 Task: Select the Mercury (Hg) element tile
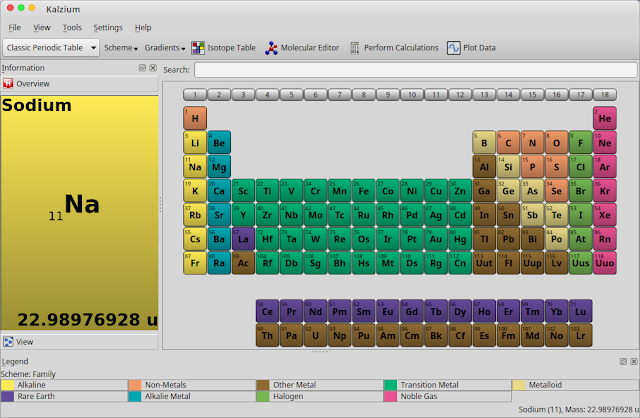point(460,239)
